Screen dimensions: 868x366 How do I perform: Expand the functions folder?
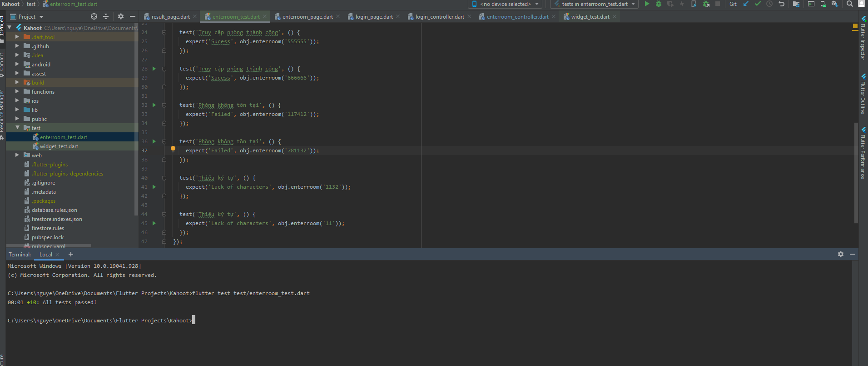point(17,91)
